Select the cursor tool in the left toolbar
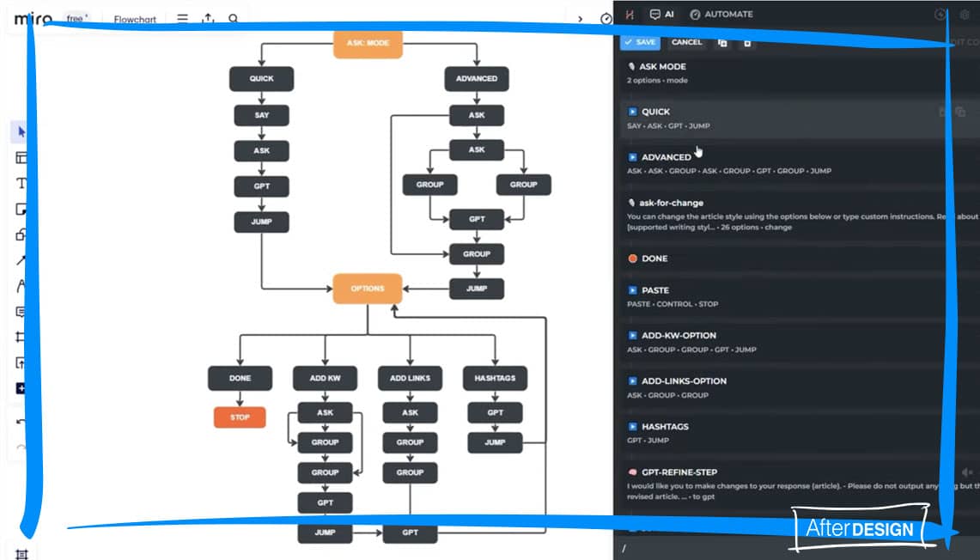The height and width of the screenshot is (560, 980). click(21, 131)
